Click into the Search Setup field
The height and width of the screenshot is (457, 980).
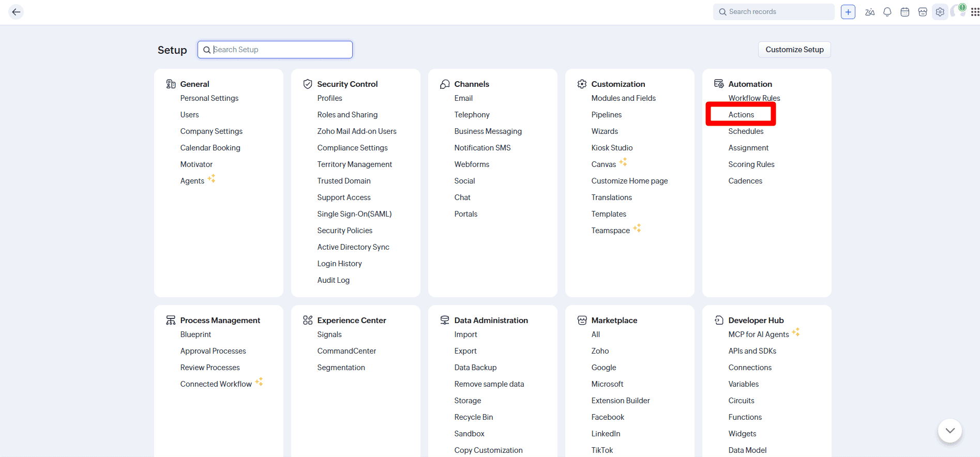click(x=275, y=50)
